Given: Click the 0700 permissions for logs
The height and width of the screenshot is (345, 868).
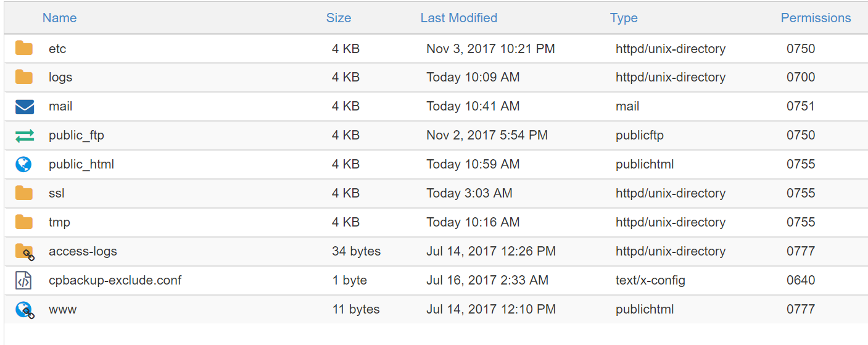Looking at the screenshot, I should coord(801,77).
